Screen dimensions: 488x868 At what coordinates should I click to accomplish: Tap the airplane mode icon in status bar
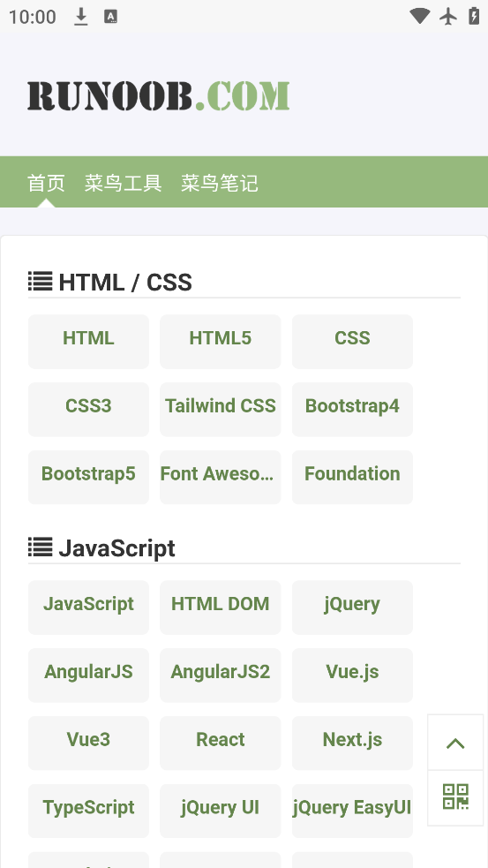coord(448,16)
